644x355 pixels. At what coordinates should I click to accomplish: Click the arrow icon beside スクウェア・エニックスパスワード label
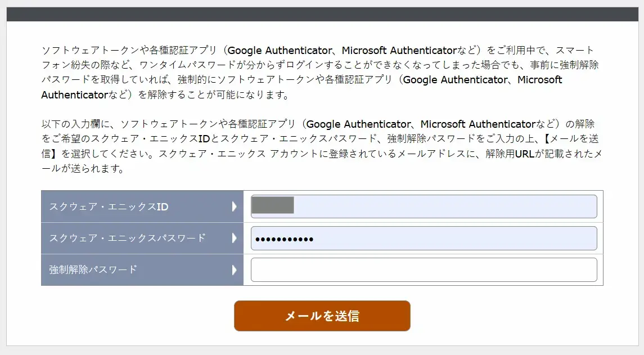(x=234, y=238)
